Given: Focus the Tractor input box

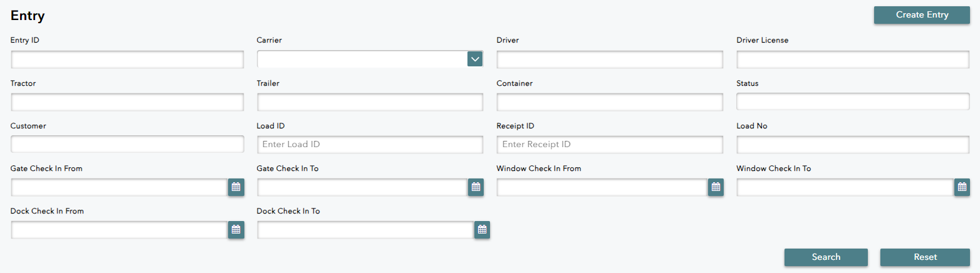Looking at the screenshot, I should 127,102.
